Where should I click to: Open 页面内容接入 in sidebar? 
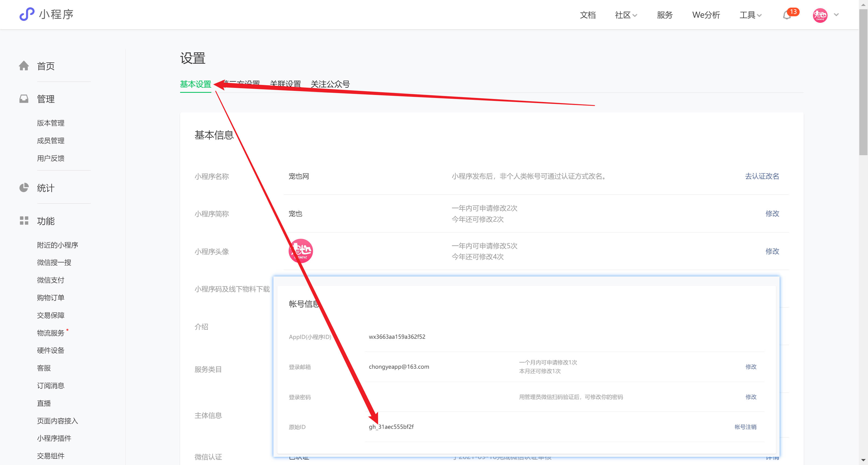click(x=58, y=421)
